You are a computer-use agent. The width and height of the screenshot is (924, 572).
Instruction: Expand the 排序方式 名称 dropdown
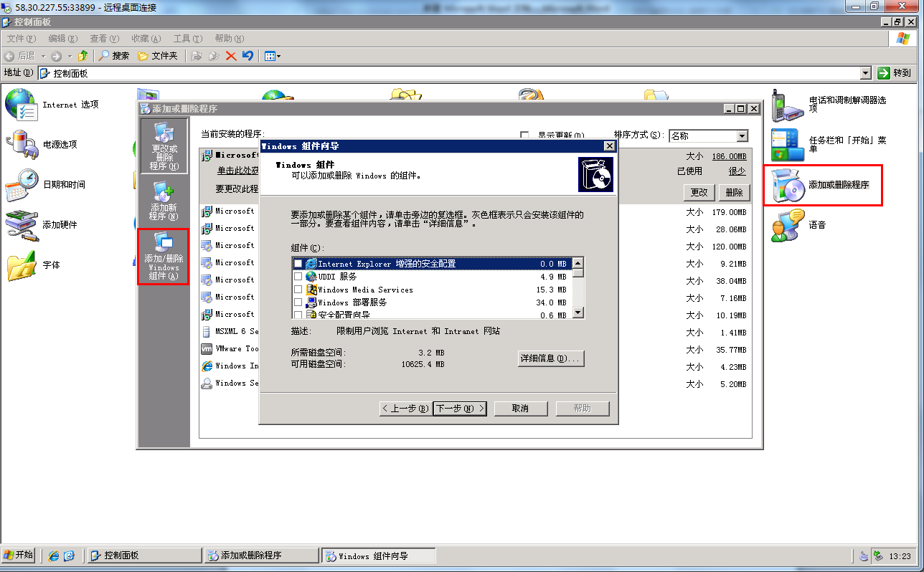click(x=742, y=136)
